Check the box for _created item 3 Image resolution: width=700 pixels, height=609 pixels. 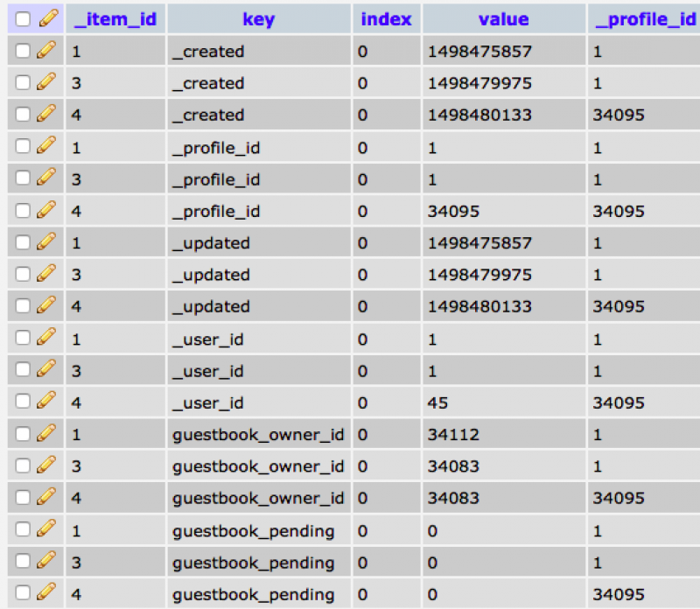tap(23, 82)
